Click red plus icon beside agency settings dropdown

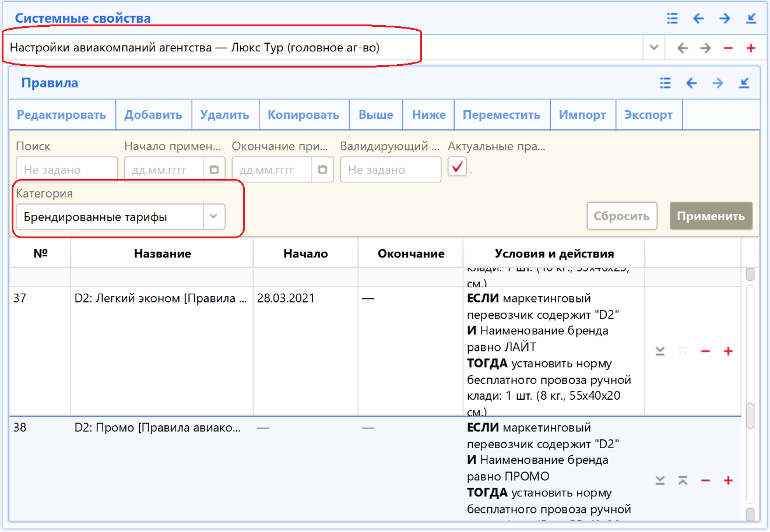[x=751, y=48]
